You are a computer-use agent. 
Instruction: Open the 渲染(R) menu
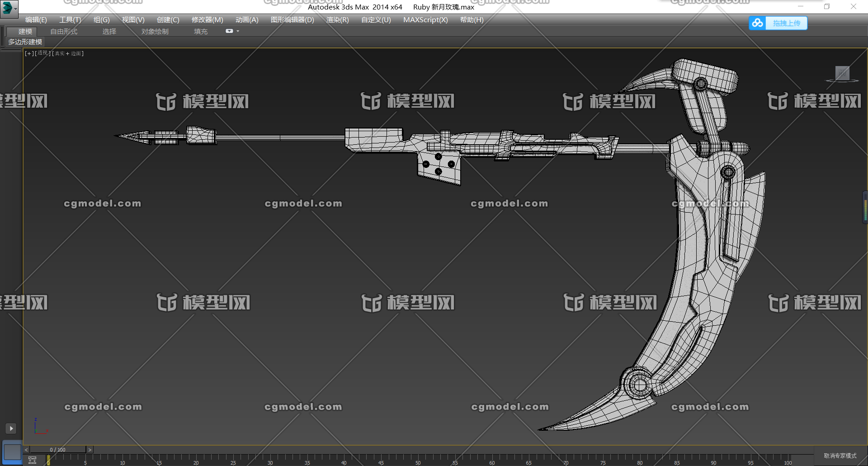[x=338, y=20]
